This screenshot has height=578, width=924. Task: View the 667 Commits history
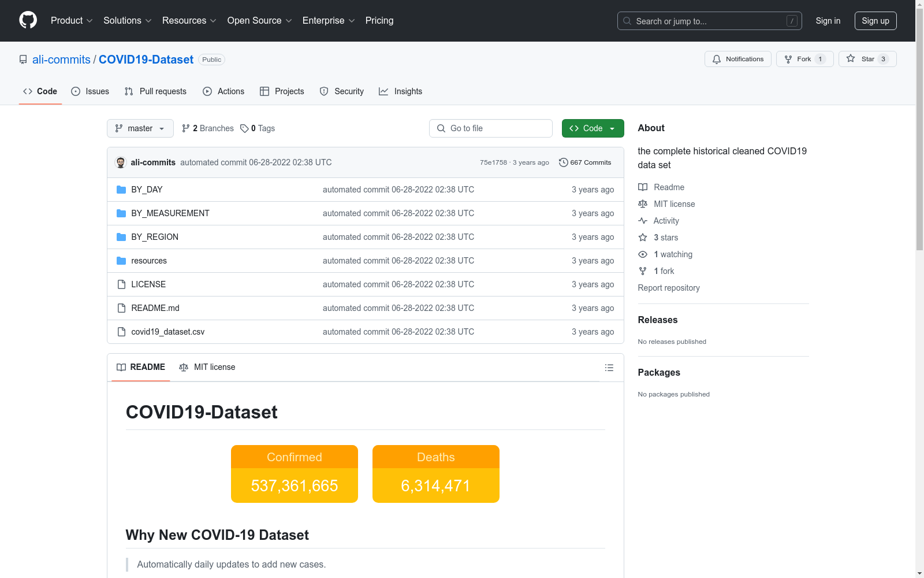[x=585, y=162]
